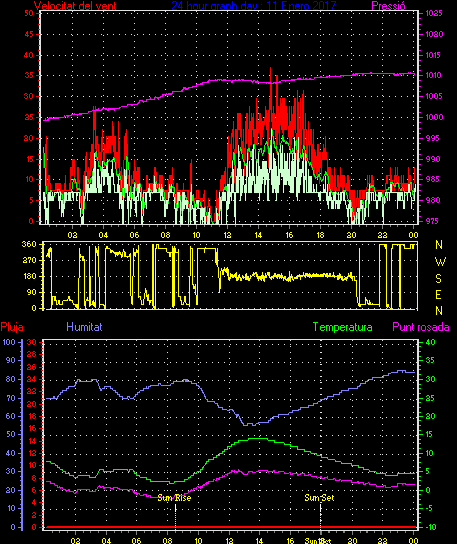457x544 pixels.
Task: Select pressure axis value 990
Action: tap(433, 159)
